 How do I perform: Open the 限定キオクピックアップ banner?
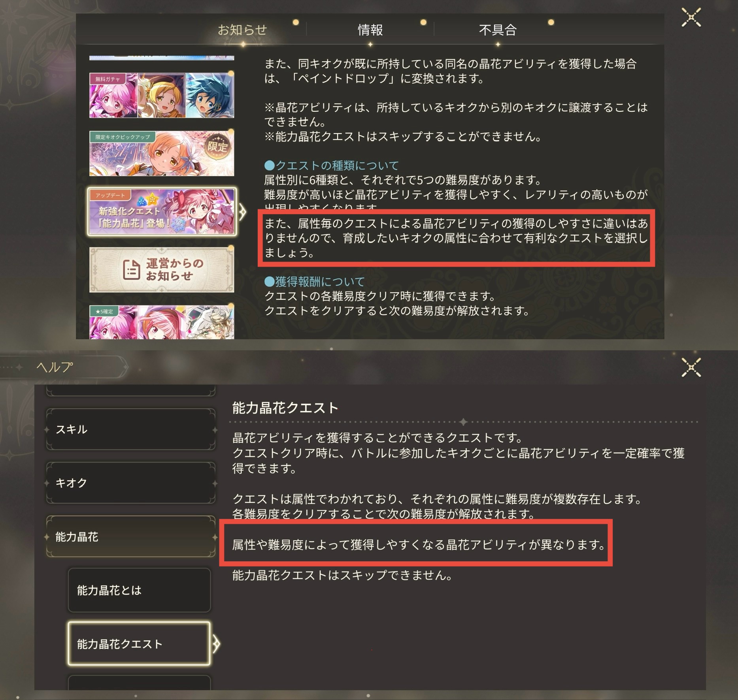coord(162,153)
